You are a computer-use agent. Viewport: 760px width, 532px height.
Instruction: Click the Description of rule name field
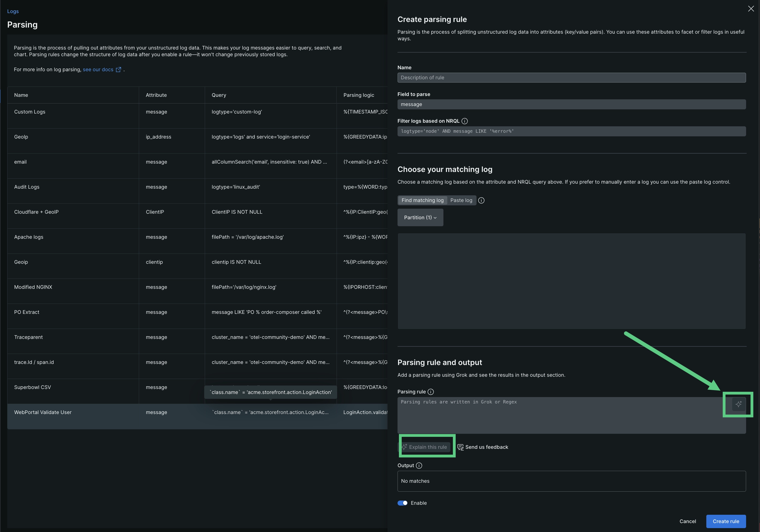[571, 77]
